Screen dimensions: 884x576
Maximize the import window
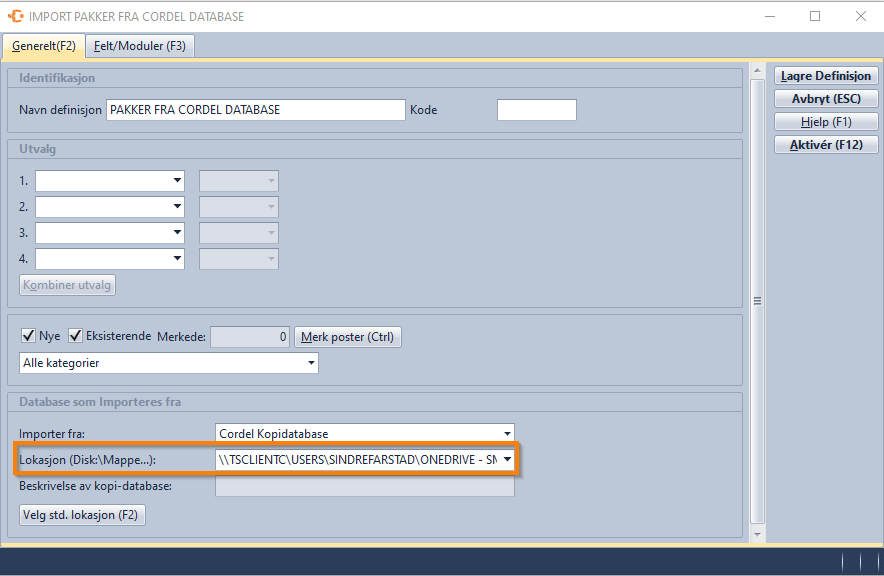click(815, 16)
